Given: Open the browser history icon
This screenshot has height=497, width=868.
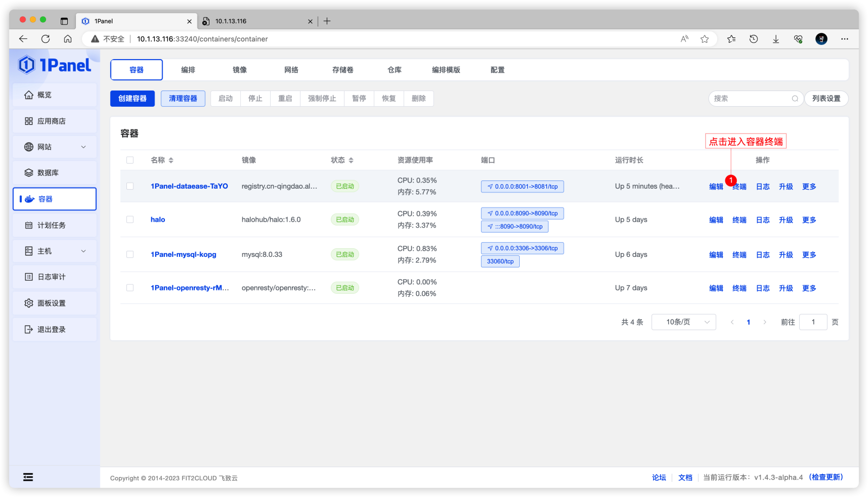Looking at the screenshot, I should [x=754, y=39].
